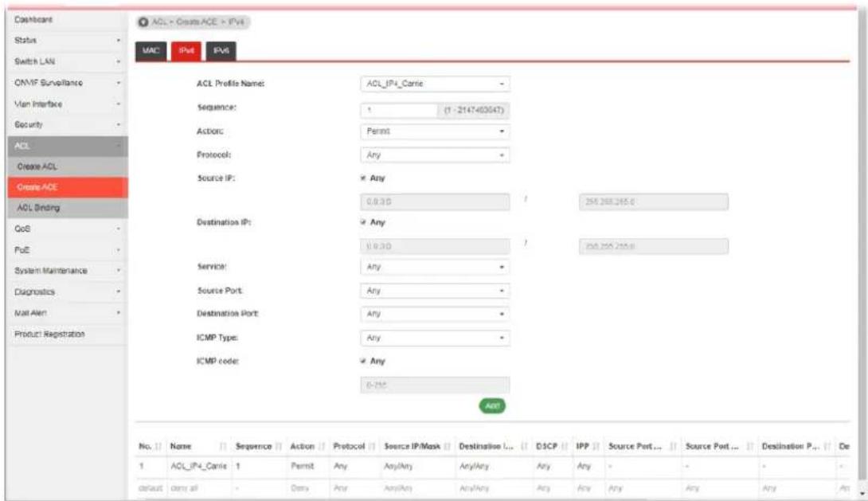Sort table by Sequence column icon

point(279,446)
